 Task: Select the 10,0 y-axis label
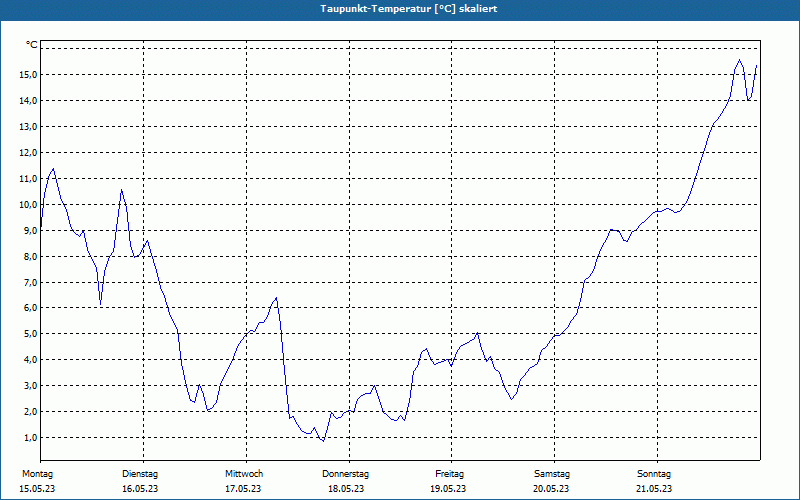28,205
